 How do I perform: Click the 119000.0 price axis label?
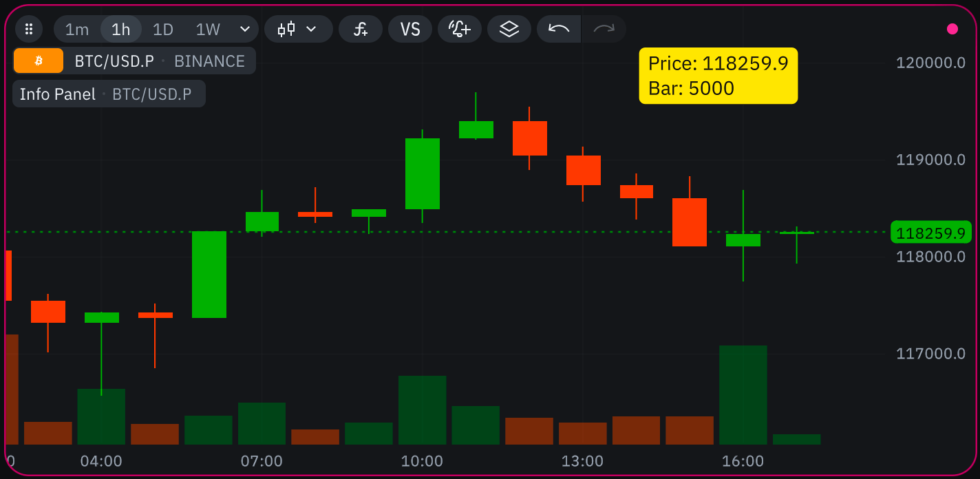tap(930, 160)
